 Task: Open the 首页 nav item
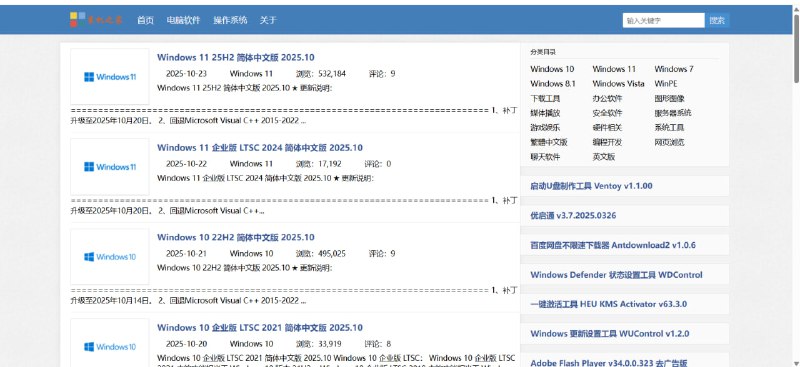point(145,20)
